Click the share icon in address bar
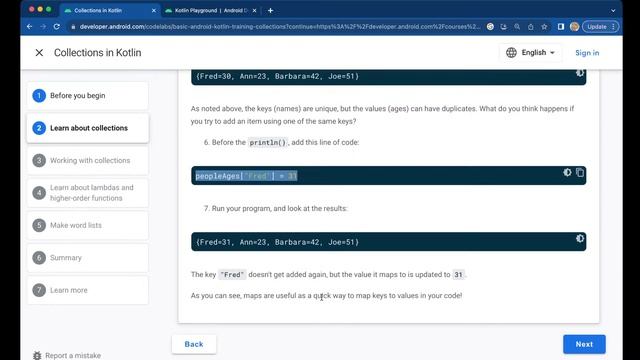This screenshot has height=360, width=640. coord(531,27)
